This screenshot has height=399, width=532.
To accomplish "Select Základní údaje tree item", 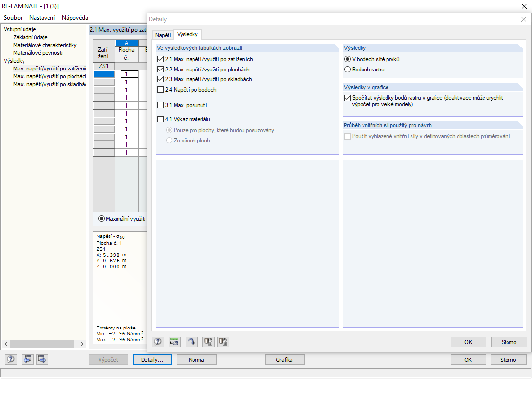I will tap(30, 37).
